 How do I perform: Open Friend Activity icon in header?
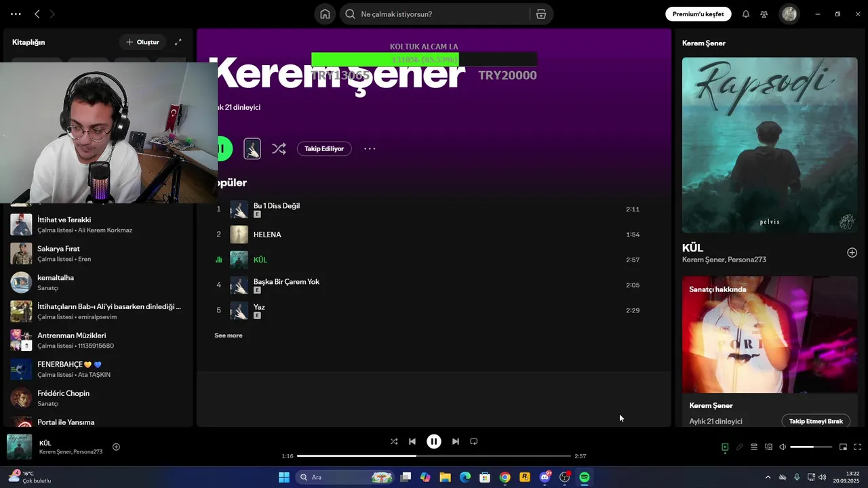click(764, 14)
